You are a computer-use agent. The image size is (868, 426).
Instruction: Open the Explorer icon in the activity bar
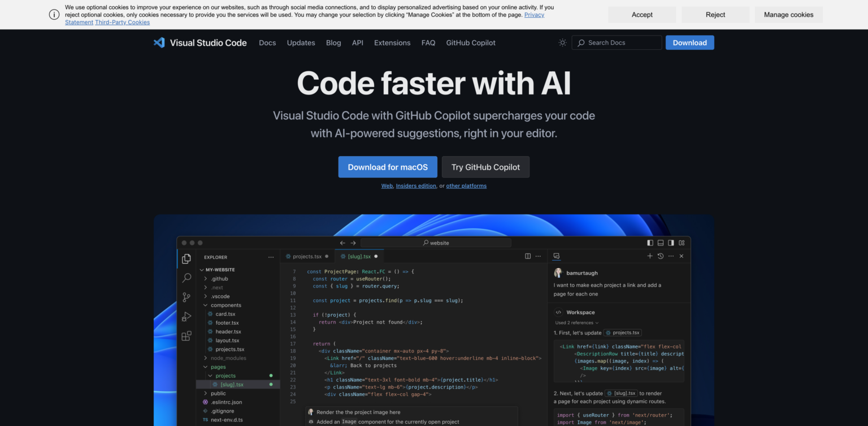click(x=186, y=259)
